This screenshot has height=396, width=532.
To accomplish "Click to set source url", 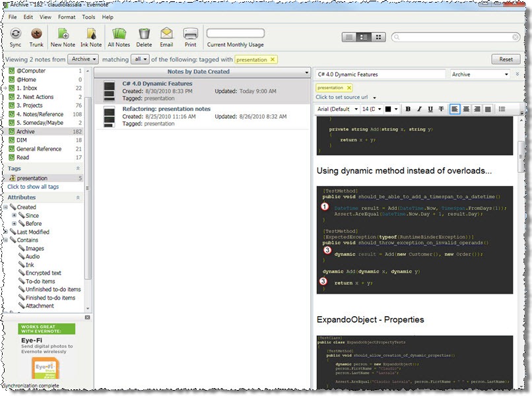I will pos(342,97).
